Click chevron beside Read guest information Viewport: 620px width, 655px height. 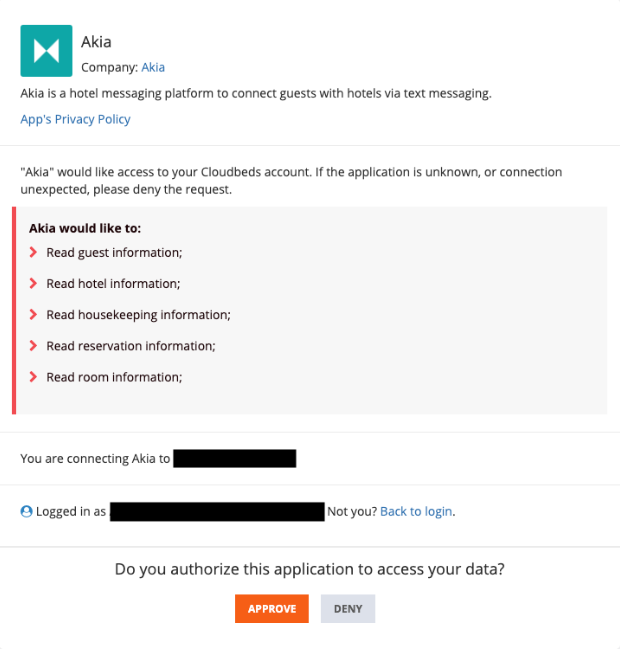click(x=33, y=253)
